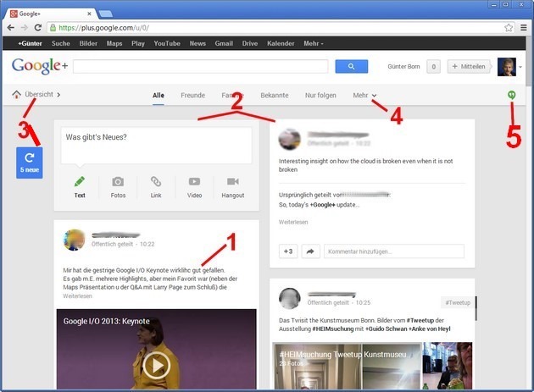Open the green Hangouts quote icon
This screenshot has width=534, height=392.
(x=511, y=96)
